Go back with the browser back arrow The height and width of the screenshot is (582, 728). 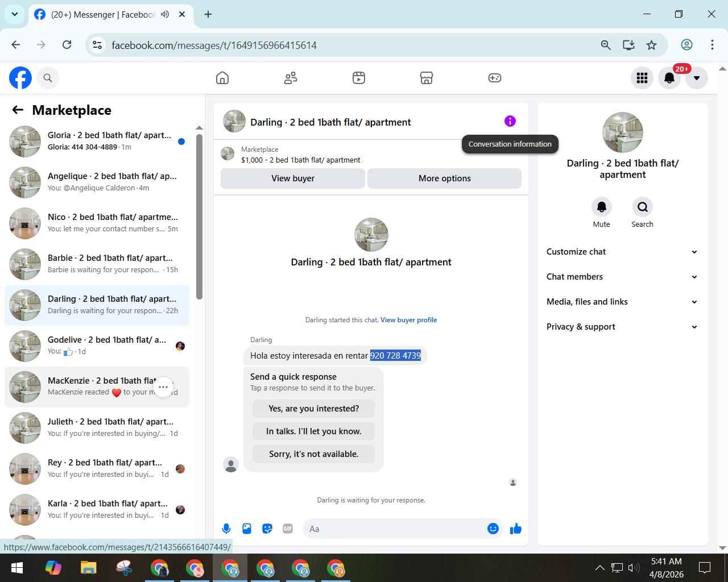[x=16, y=45]
